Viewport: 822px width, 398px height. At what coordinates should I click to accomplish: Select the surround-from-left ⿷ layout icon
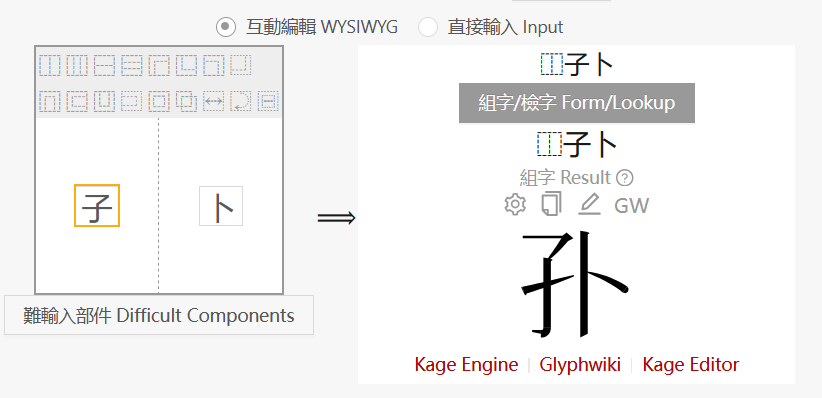(x=77, y=101)
